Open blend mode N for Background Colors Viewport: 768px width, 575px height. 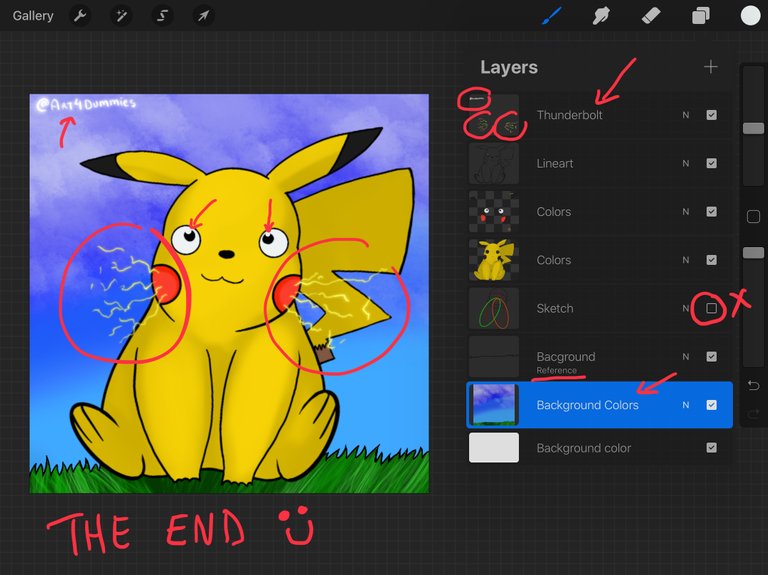(x=686, y=405)
